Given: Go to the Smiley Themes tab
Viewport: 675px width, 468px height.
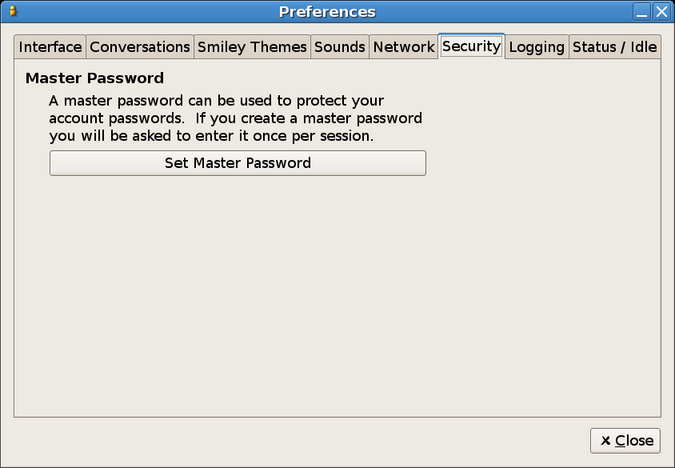Looking at the screenshot, I should click(252, 47).
